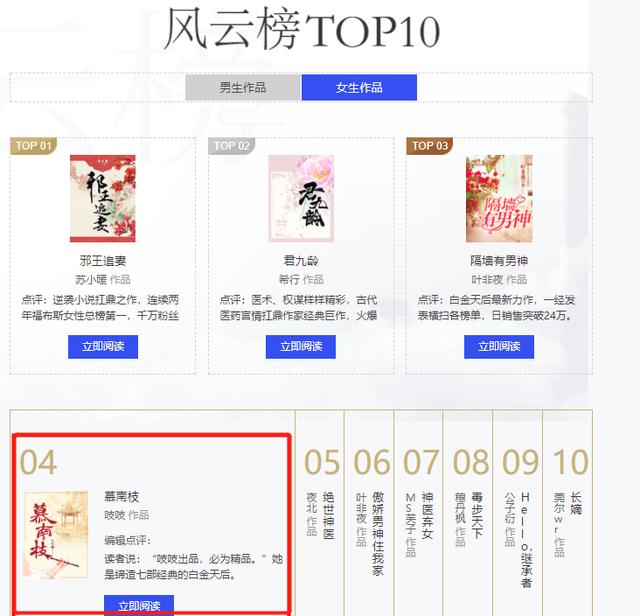Click the 慕南枝 title text
640x616 pixels.
point(122,496)
